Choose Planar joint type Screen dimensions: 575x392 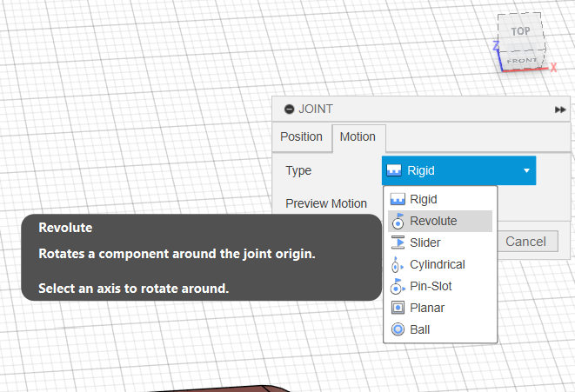(440, 308)
